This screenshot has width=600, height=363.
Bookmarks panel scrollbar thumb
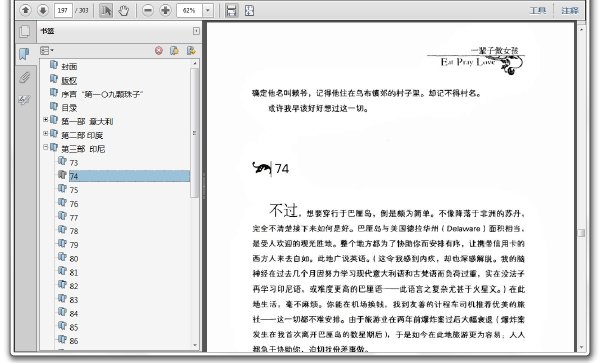point(195,133)
